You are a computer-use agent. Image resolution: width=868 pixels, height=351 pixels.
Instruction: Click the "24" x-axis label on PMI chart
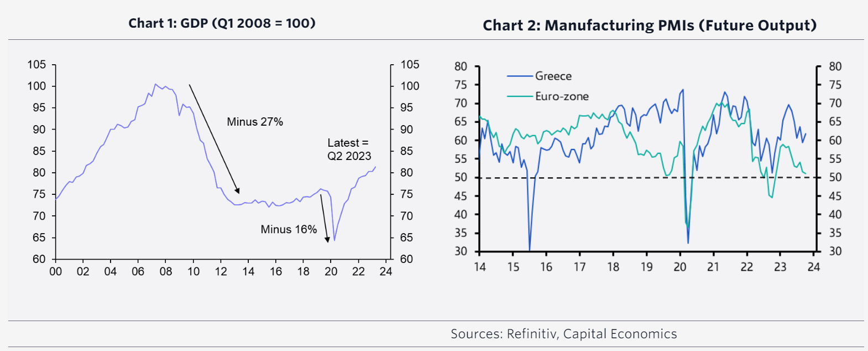point(813,267)
